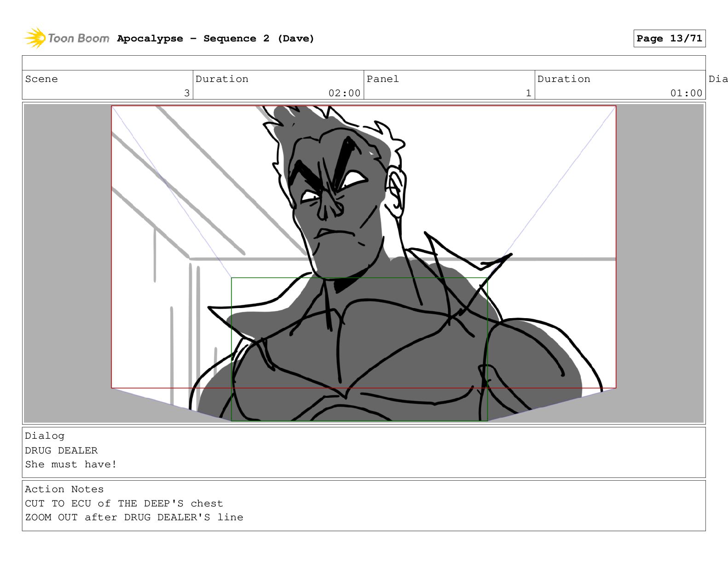Click the 'Dialog' label
Image resolution: width=728 pixels, height=564 pixels.
[45, 436]
